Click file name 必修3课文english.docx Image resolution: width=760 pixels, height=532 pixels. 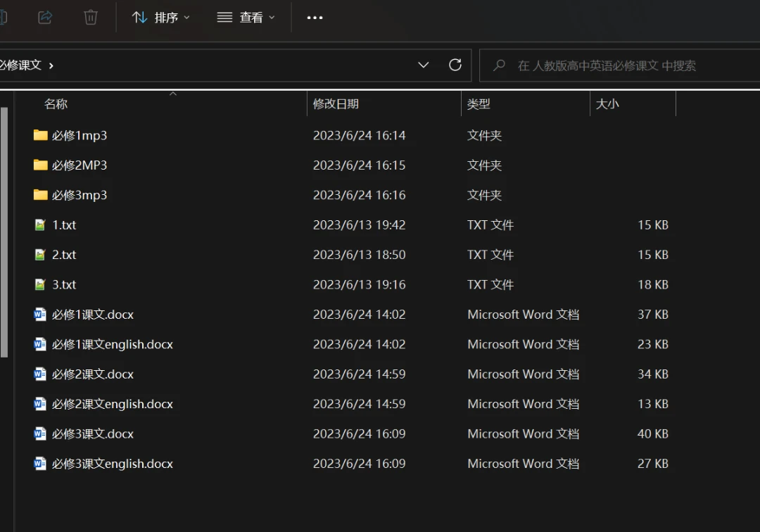(x=113, y=464)
